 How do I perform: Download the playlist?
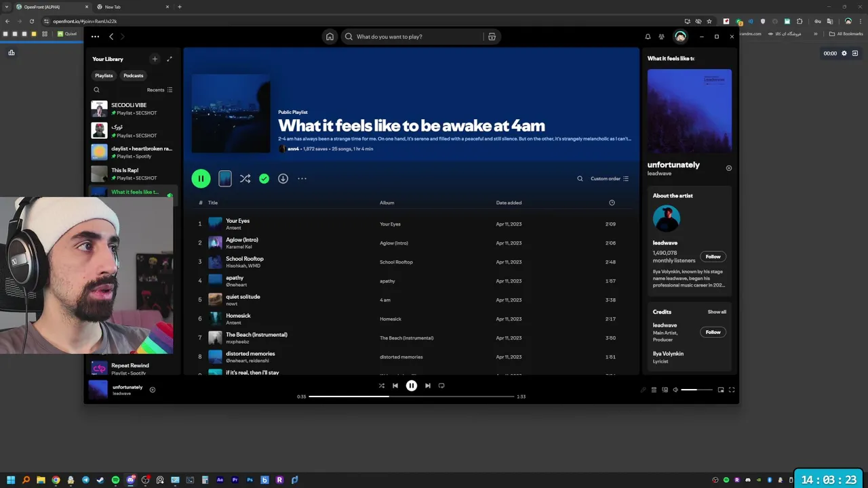(x=283, y=178)
